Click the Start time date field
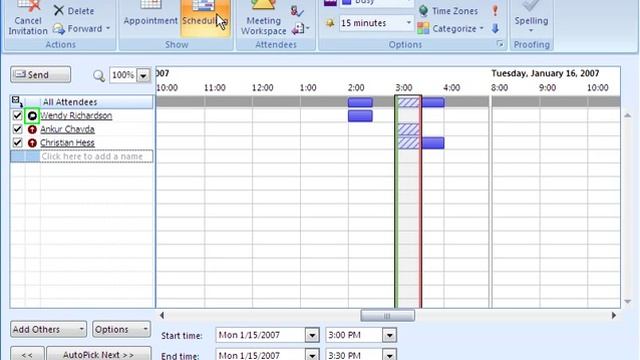640x360 pixels. point(260,335)
